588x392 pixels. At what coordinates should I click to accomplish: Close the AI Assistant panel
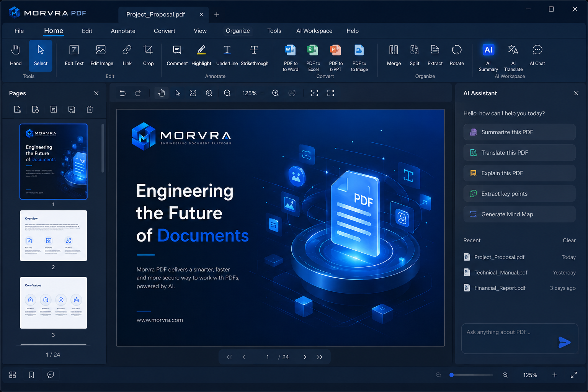click(576, 93)
